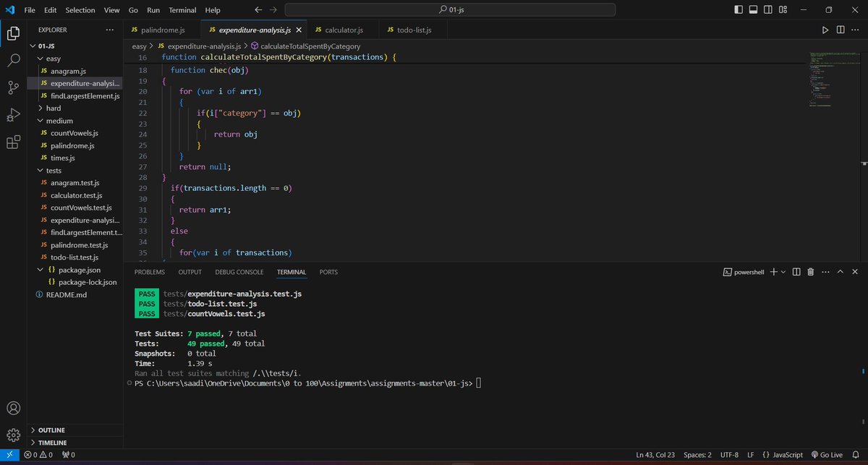This screenshot has height=465, width=868.
Task: Open editor More Actions ellipsis
Action: coord(856,30)
